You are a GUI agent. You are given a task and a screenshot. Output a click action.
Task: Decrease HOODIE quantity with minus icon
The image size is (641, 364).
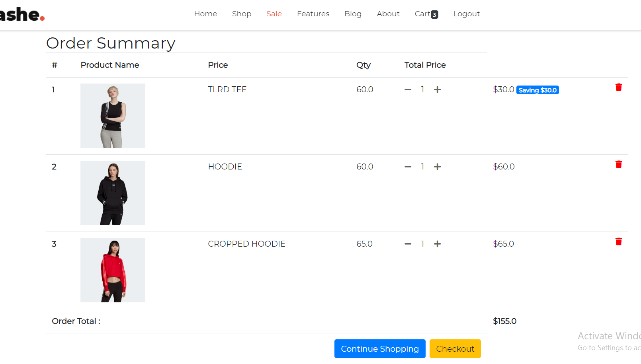[408, 167]
